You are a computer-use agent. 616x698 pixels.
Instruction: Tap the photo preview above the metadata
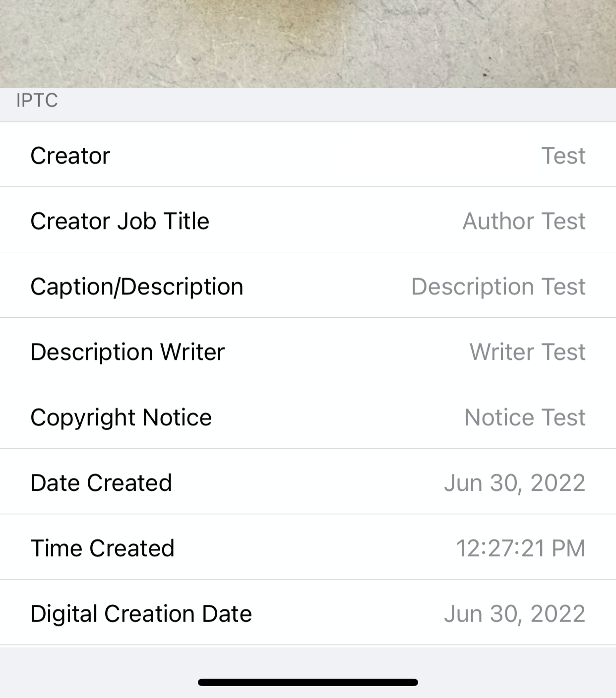pos(308,44)
